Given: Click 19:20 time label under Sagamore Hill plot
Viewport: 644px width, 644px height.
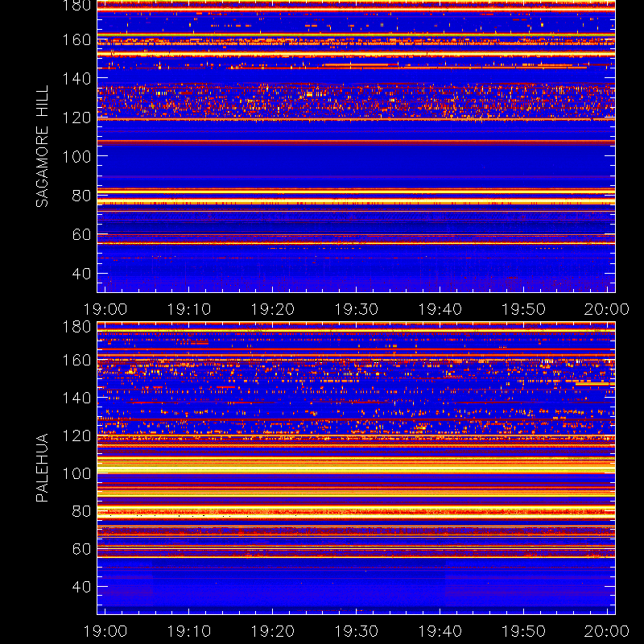Looking at the screenshot, I should [272, 309].
